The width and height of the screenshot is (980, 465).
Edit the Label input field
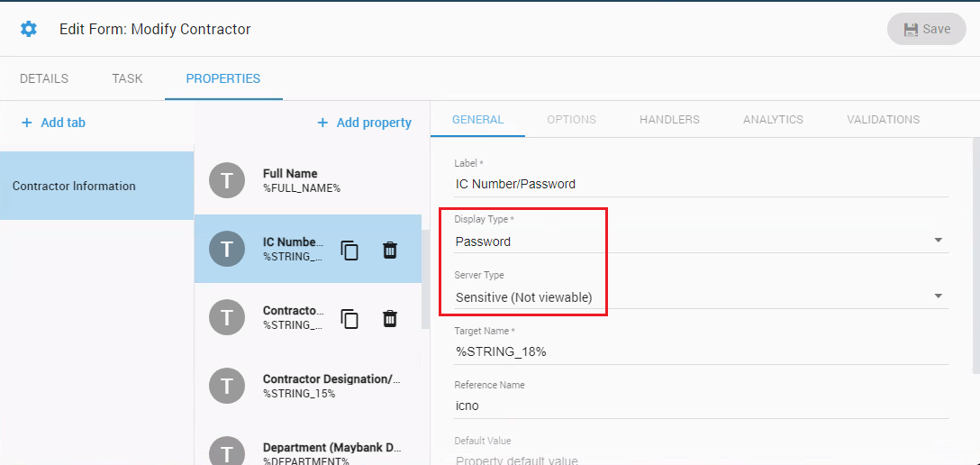pyautogui.click(x=701, y=184)
